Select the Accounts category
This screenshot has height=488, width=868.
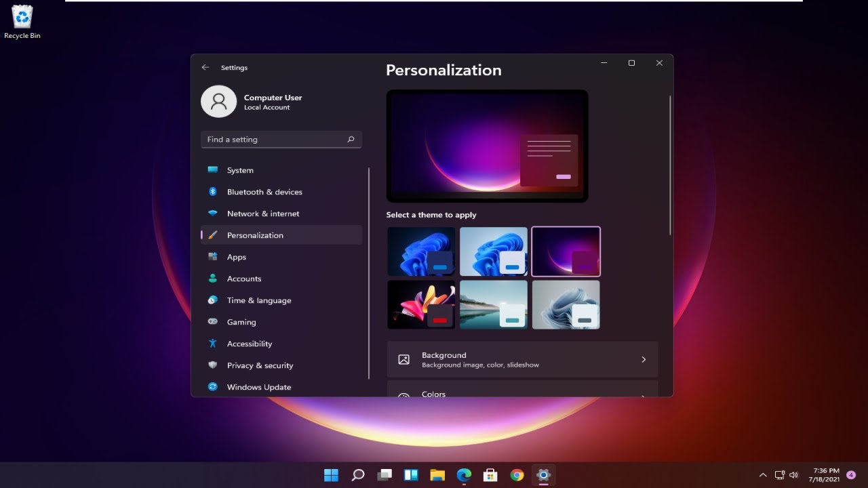pyautogui.click(x=281, y=279)
